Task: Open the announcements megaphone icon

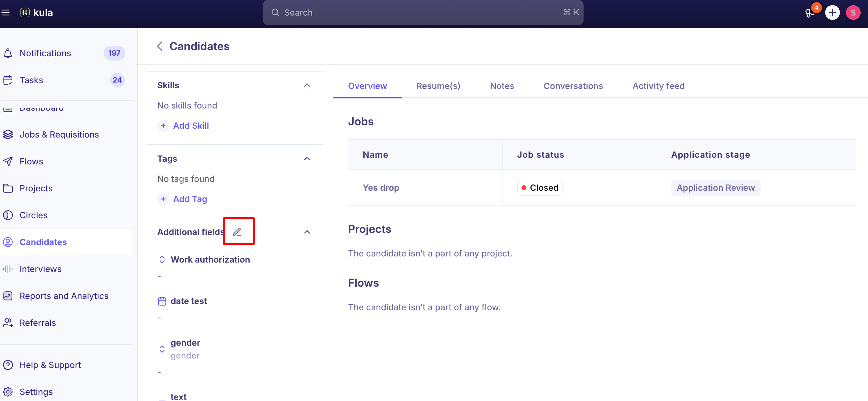Action: tap(809, 13)
